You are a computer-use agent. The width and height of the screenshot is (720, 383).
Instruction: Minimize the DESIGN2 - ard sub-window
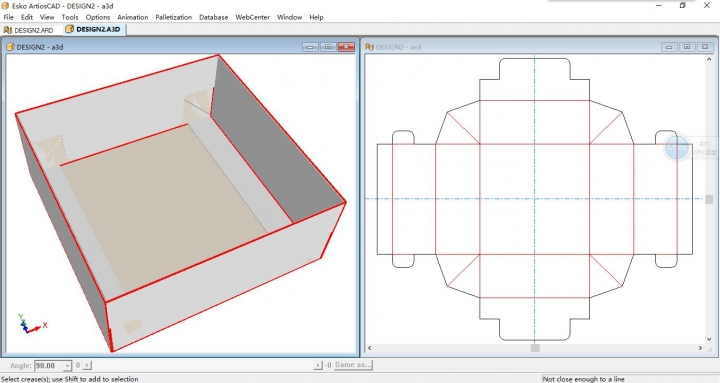click(669, 47)
